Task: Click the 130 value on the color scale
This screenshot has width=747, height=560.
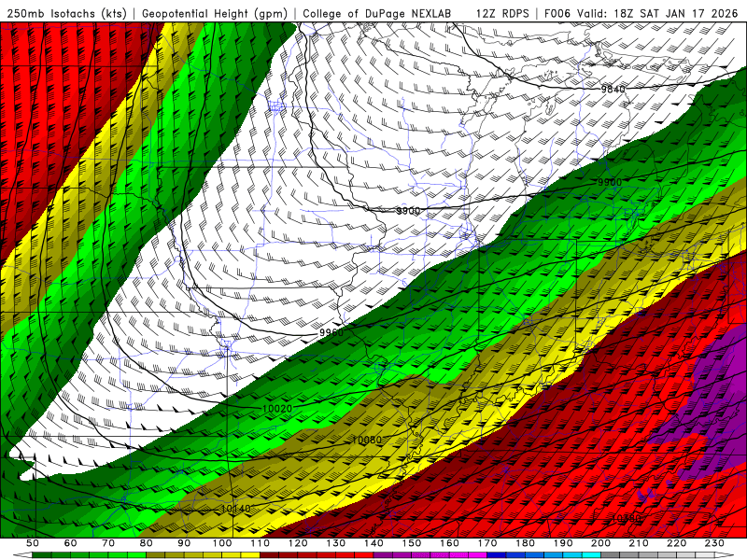Action: (x=335, y=543)
